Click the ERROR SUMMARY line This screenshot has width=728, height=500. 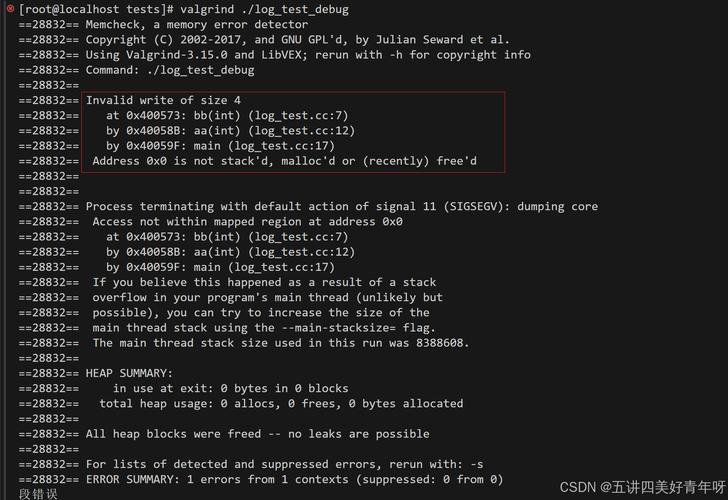(294, 479)
